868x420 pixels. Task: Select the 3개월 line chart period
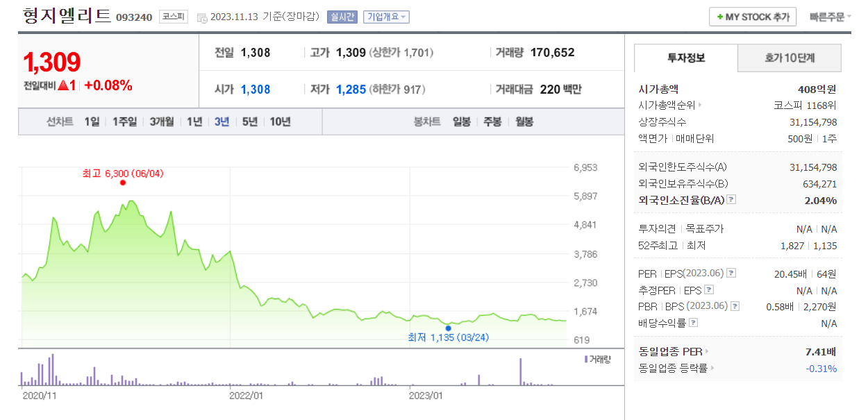(x=162, y=121)
